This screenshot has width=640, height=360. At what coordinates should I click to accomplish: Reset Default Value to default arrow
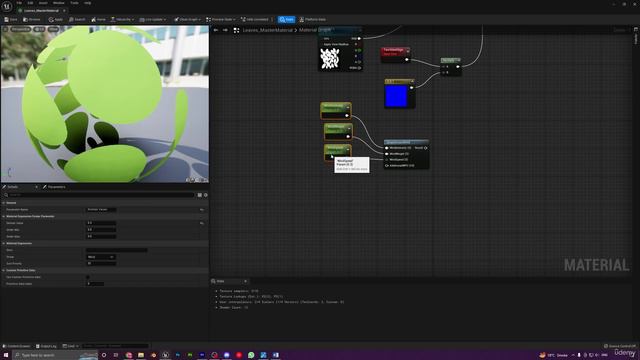click(x=202, y=223)
